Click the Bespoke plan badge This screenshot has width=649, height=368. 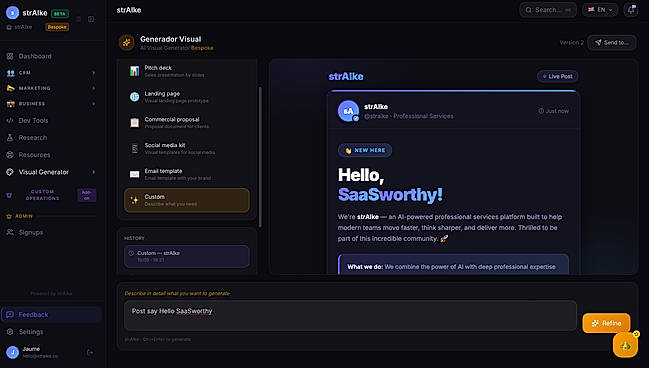57,27
